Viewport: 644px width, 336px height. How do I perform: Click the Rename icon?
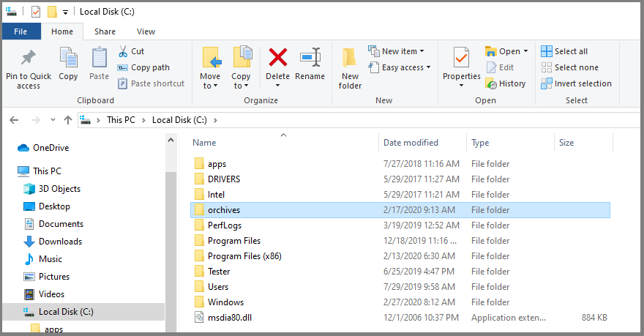(x=310, y=58)
